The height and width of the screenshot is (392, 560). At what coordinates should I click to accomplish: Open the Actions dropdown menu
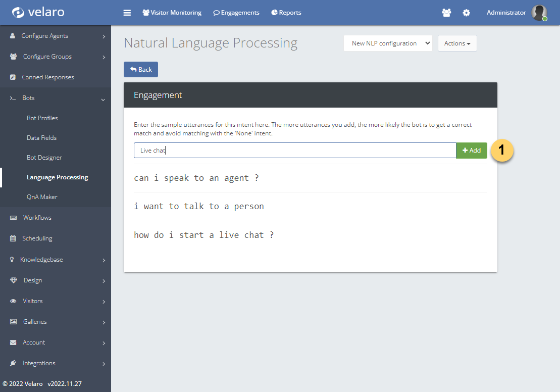pos(457,43)
